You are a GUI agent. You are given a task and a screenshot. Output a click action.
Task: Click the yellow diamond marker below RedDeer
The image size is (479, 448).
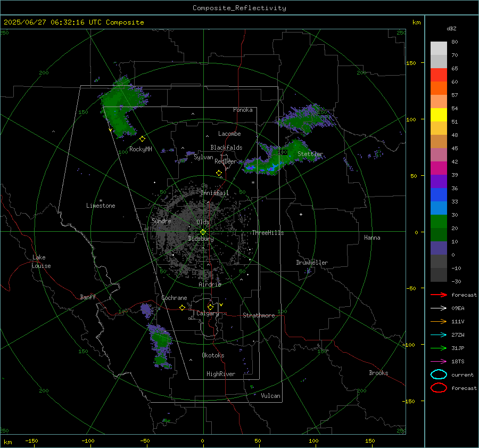[x=219, y=173]
